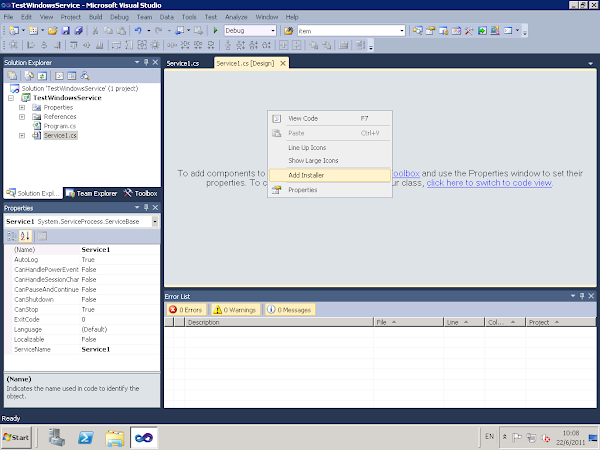
Task: Switch to the Team Explorer tab
Action: coord(92,193)
